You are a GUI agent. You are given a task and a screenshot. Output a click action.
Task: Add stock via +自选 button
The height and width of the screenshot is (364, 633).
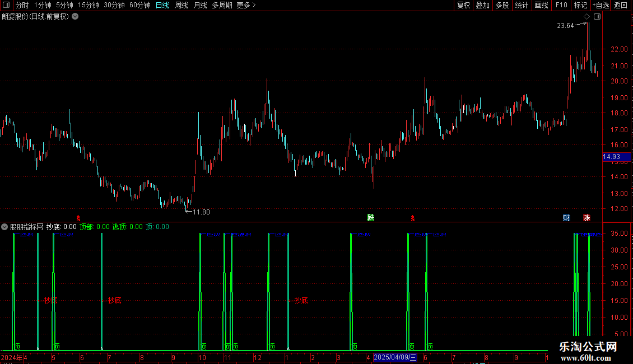pos(601,5)
